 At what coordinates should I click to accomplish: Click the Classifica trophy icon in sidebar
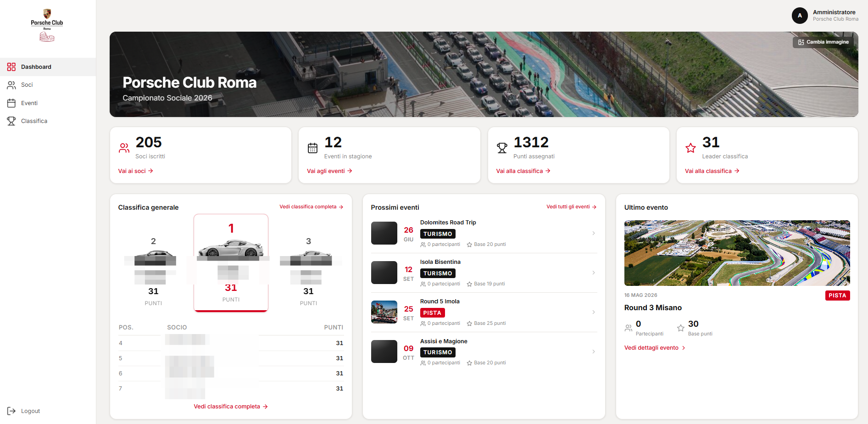tap(11, 121)
